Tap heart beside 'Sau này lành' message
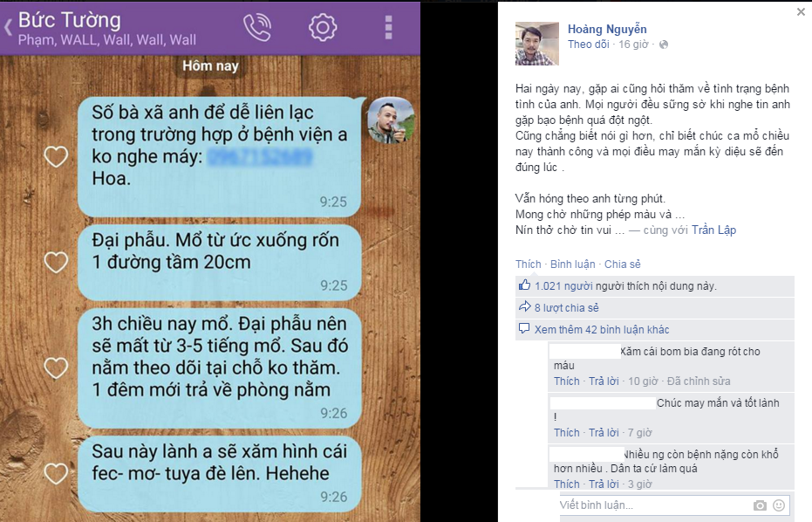This screenshot has height=522, width=812. click(56, 474)
